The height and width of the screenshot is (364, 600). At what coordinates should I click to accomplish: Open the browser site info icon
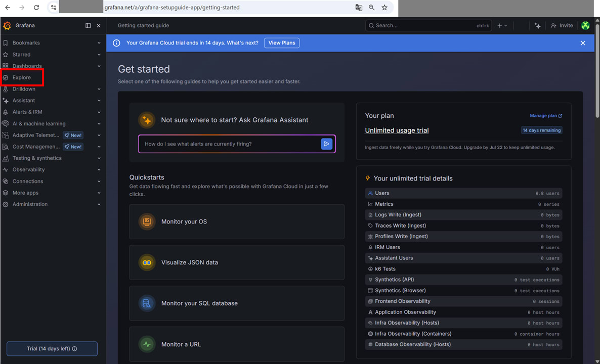54,7
